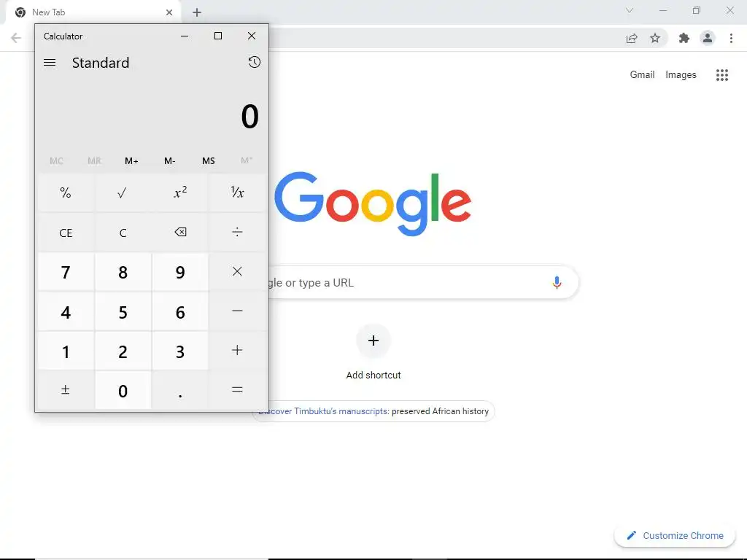Share this page icon in Chrome address bar

click(632, 38)
